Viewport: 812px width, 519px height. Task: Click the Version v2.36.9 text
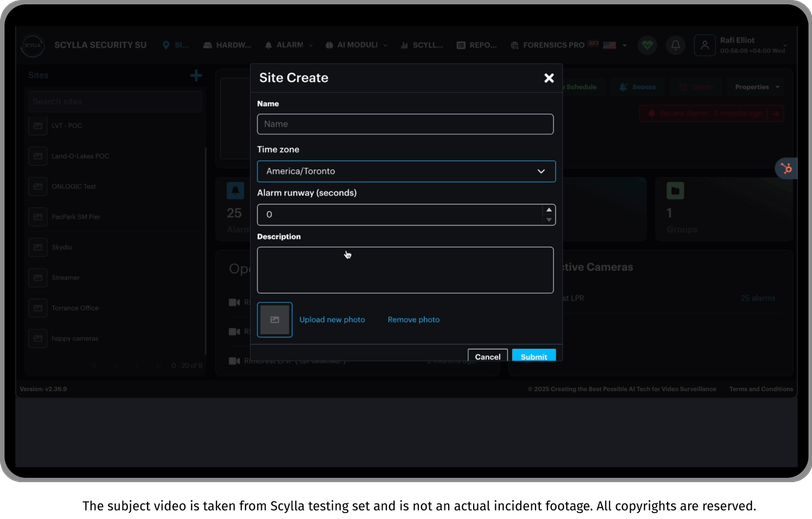pos(44,389)
